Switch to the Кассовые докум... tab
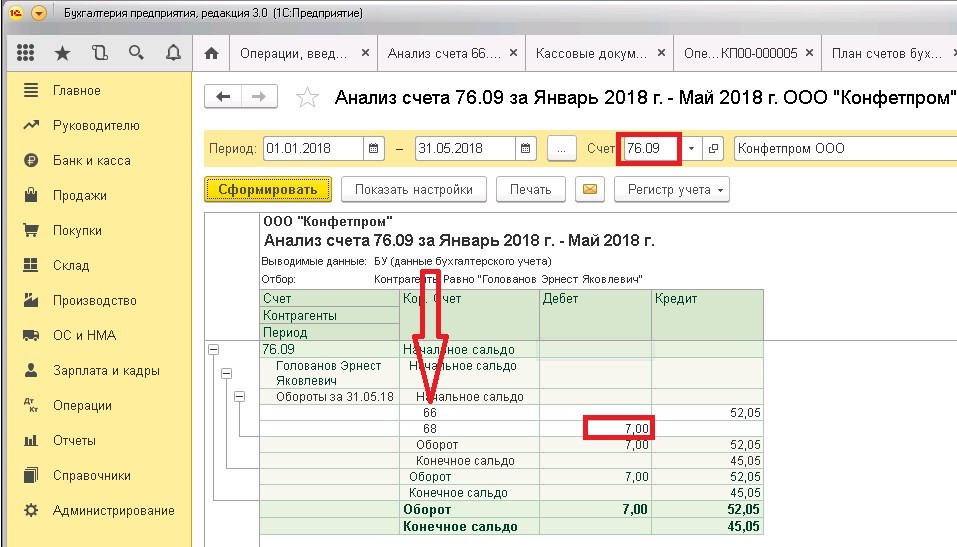 [x=591, y=53]
